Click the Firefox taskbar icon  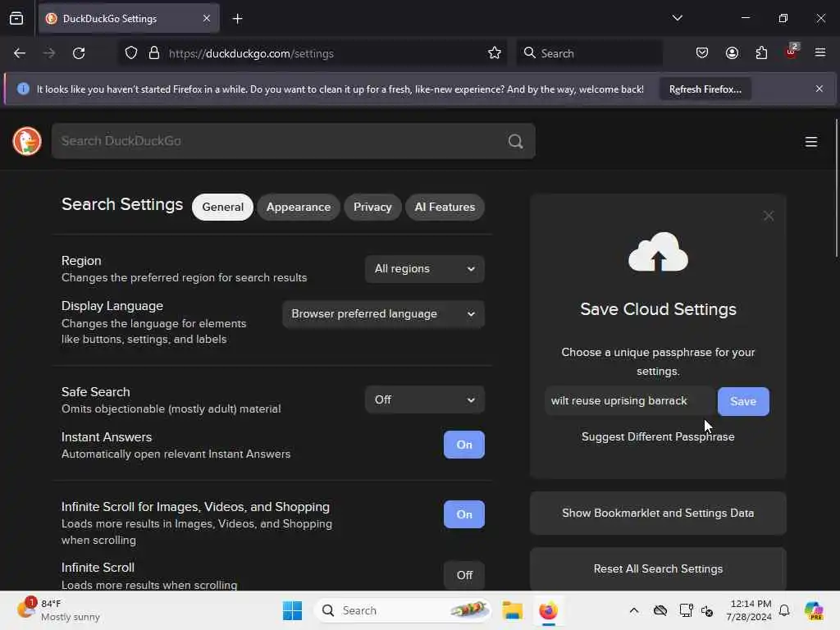[548, 610]
